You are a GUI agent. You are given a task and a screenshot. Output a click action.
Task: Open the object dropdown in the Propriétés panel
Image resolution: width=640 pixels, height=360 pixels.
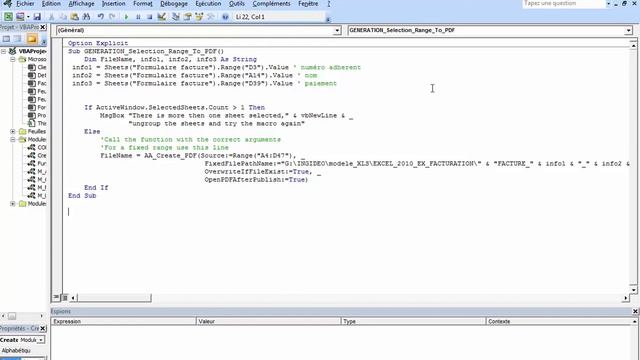(41, 340)
